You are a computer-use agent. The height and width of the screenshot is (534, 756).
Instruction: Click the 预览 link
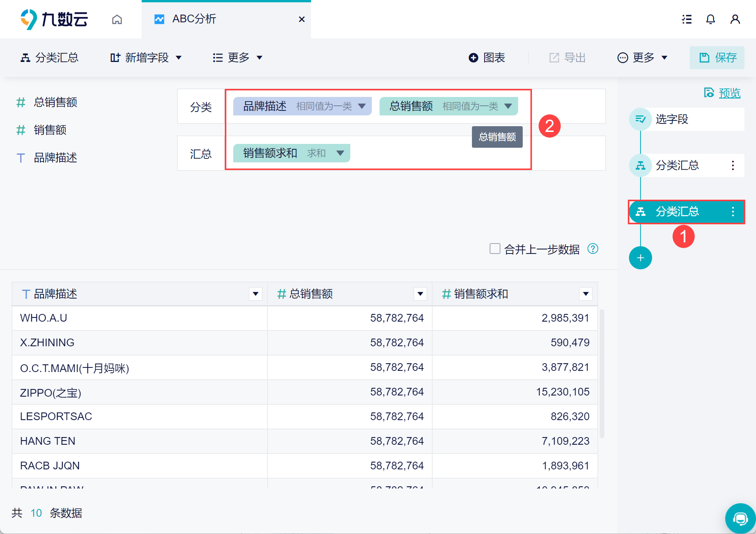pyautogui.click(x=729, y=93)
